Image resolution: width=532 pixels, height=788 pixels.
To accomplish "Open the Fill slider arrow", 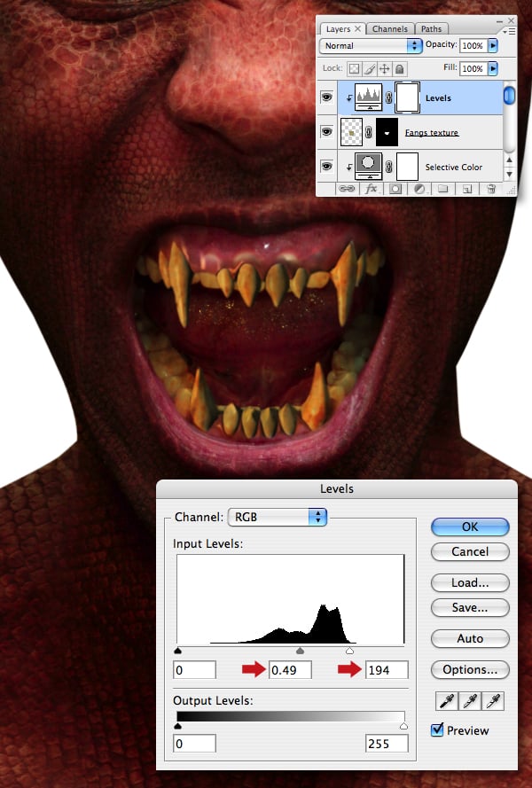I will click(x=493, y=68).
